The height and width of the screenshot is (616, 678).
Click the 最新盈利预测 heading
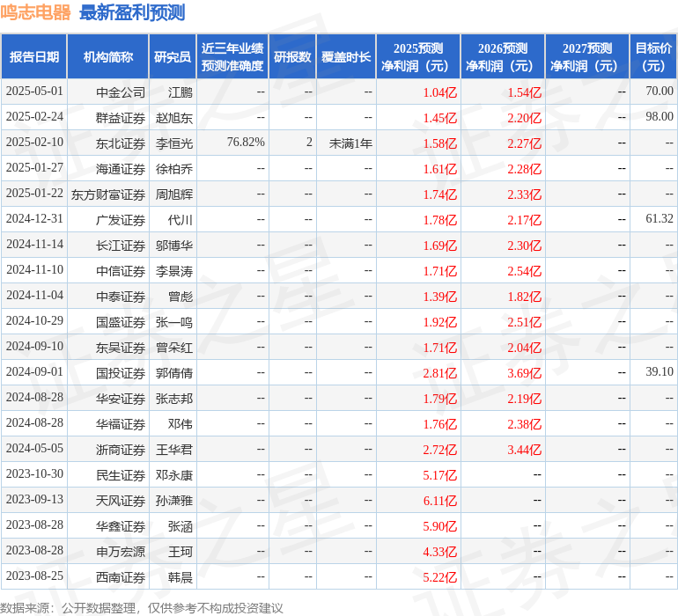tap(132, 12)
